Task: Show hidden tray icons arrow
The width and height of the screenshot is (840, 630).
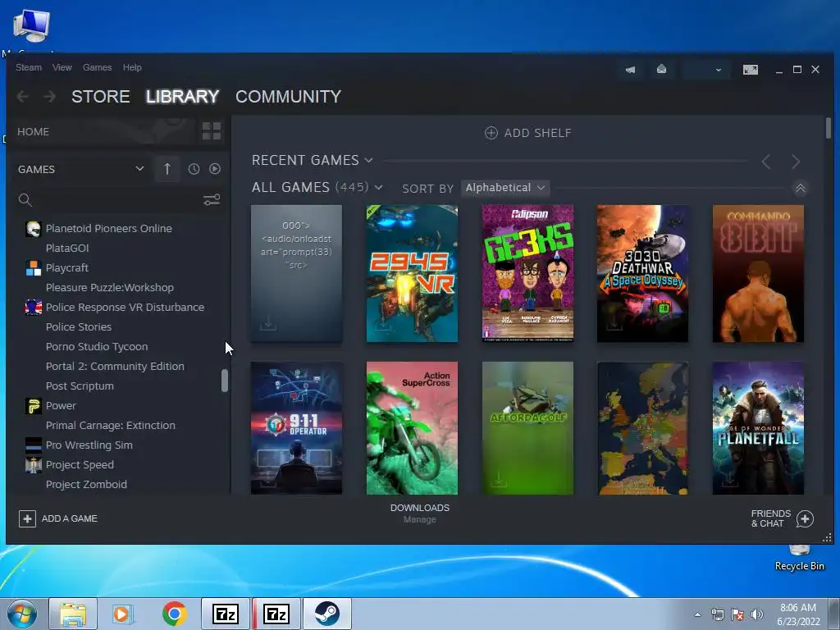Action: 697,614
